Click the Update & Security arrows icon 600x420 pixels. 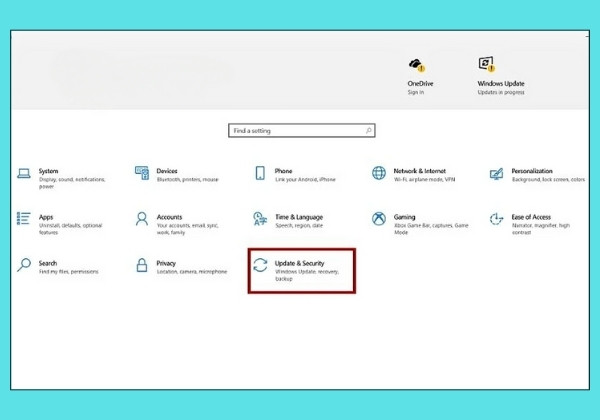260,265
